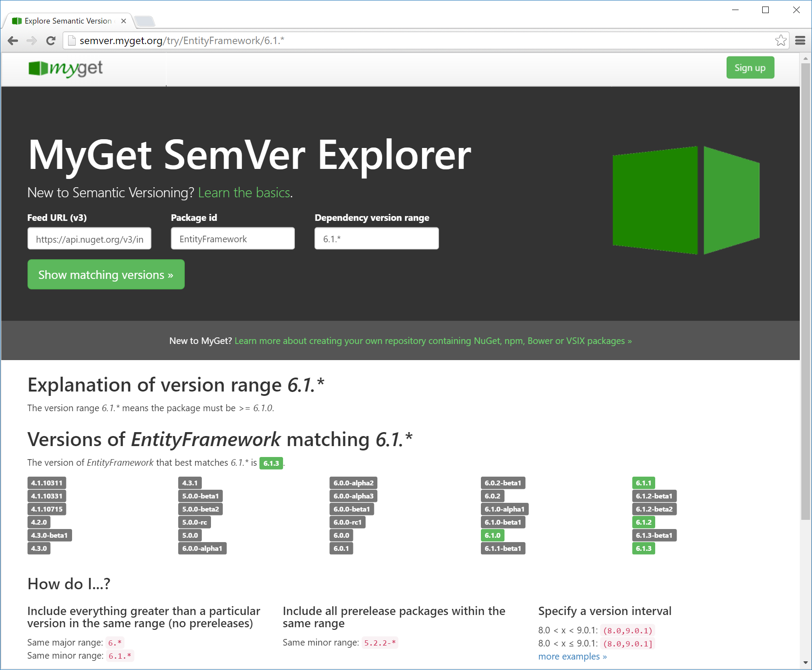Click the green 6.1.1 version badge
The width and height of the screenshot is (812, 670).
643,483
